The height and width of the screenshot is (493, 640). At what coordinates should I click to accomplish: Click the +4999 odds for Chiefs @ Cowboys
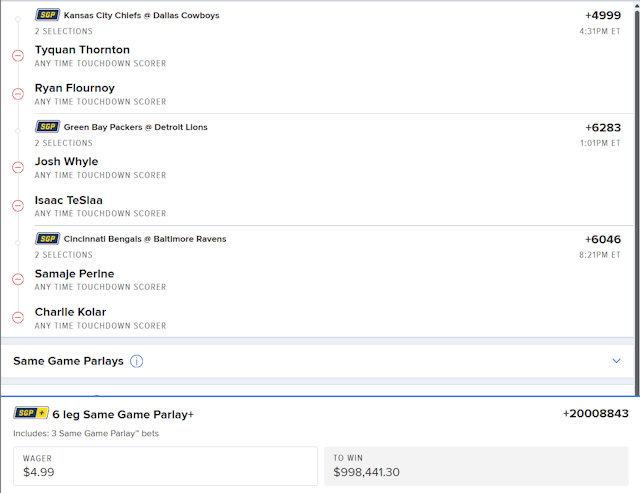tap(603, 16)
